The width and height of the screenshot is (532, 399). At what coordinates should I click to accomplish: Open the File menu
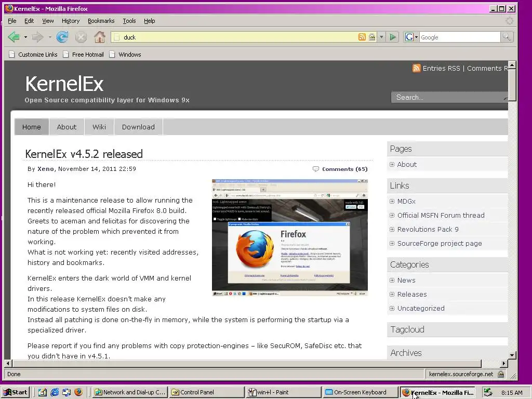click(x=12, y=21)
